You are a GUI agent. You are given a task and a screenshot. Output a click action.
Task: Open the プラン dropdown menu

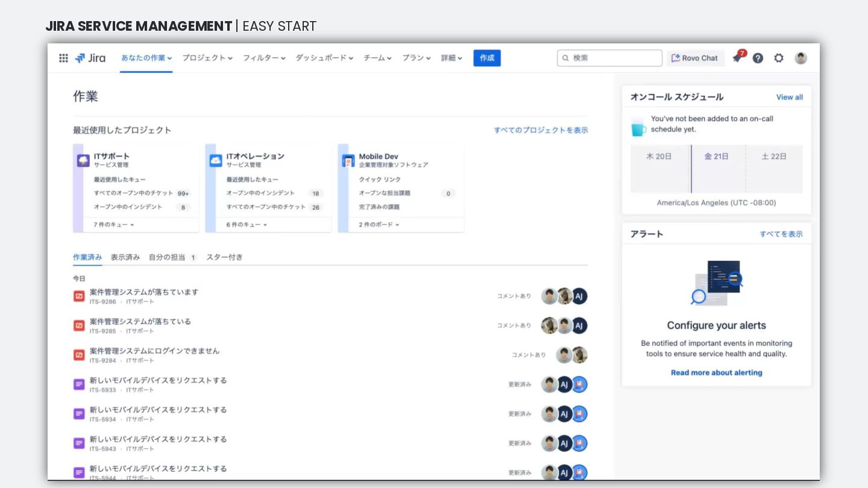click(x=417, y=58)
